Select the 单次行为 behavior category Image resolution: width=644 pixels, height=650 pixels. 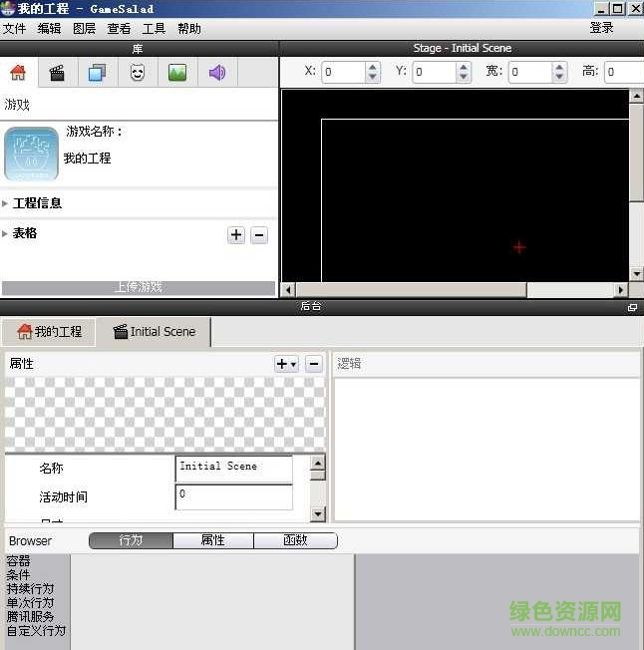(30, 603)
